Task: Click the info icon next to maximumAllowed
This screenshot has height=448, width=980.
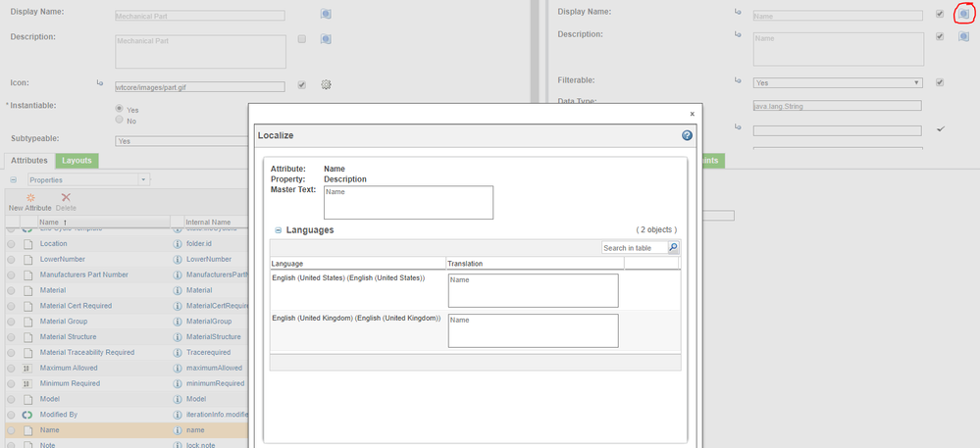Action: [x=178, y=368]
